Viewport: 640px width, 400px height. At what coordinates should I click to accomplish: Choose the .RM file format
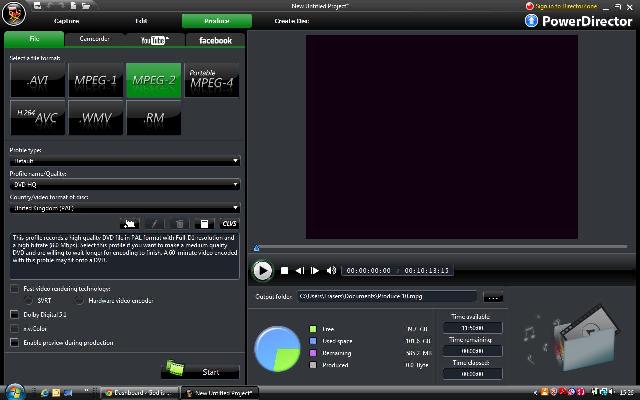153,118
